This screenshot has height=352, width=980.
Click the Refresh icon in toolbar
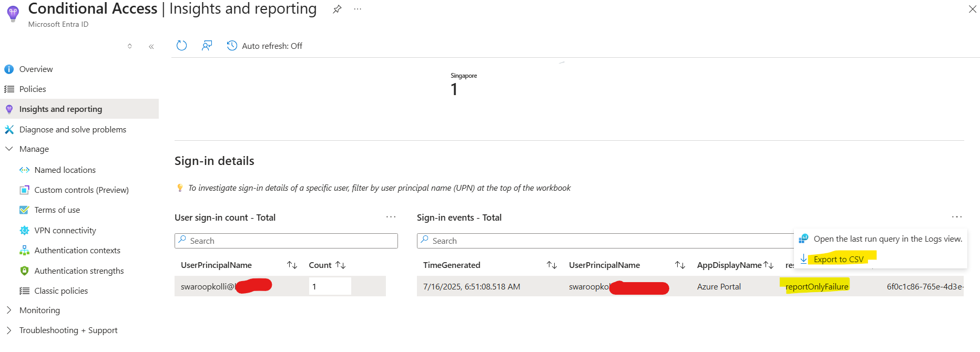click(x=181, y=46)
